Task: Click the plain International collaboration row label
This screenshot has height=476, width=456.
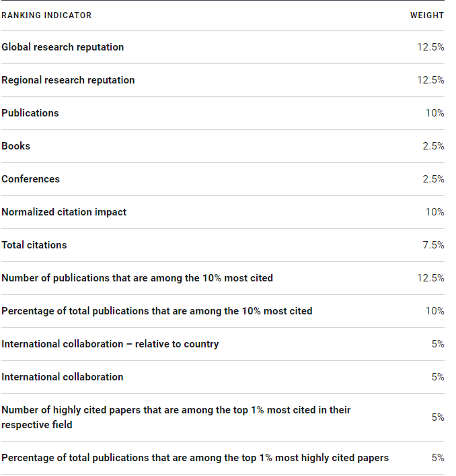Action: coord(63,377)
